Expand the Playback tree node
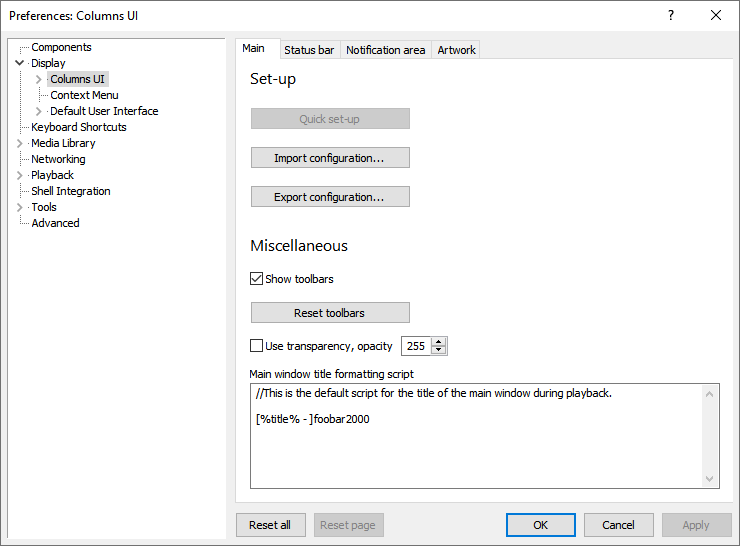This screenshot has height=546, width=740. tap(20, 175)
